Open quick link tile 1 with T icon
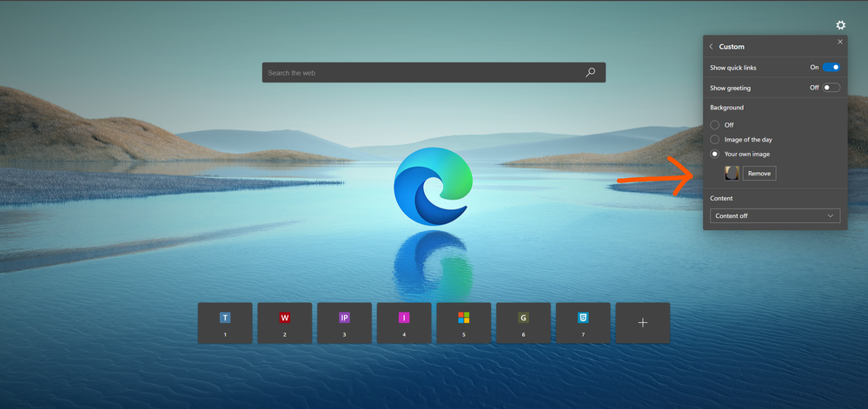This screenshot has width=868, height=409. pyautogui.click(x=225, y=323)
